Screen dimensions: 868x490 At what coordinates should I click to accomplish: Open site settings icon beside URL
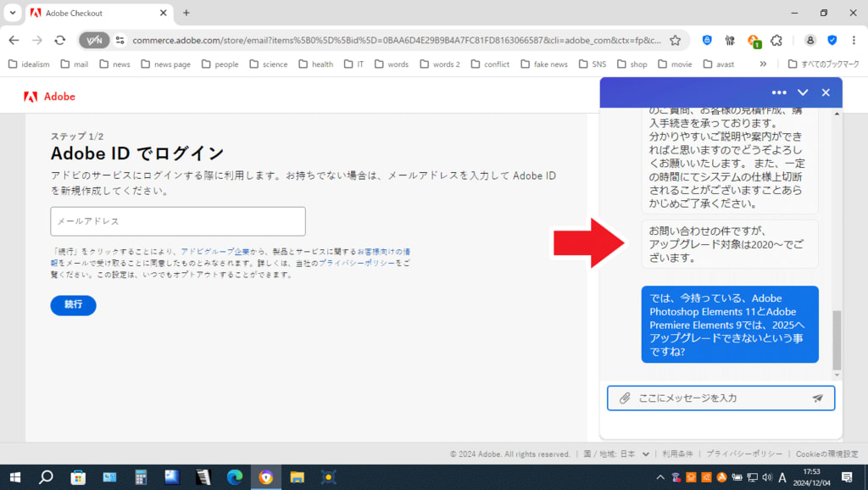coord(120,40)
